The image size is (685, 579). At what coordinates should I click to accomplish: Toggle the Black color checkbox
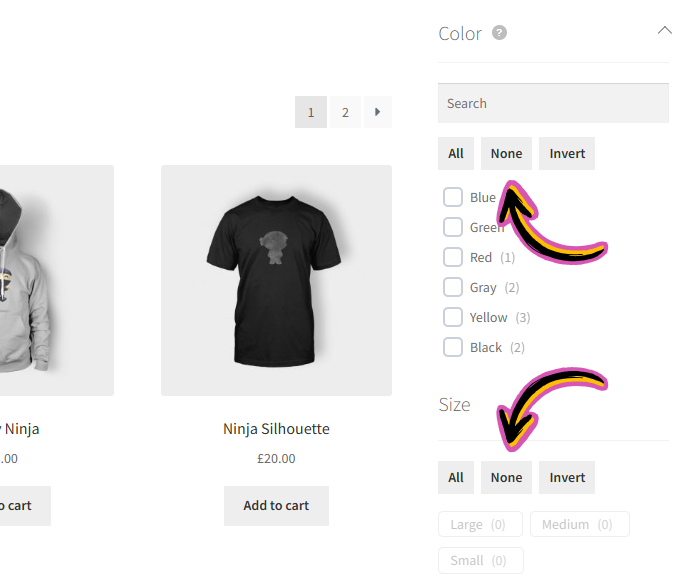coord(453,347)
